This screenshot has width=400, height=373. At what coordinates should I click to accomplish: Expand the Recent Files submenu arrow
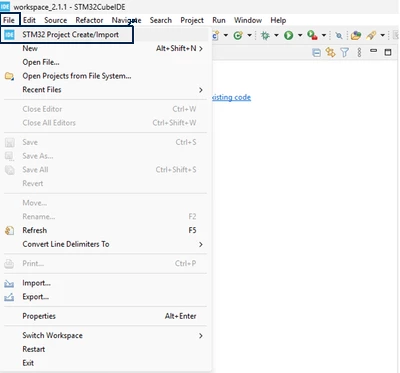click(x=201, y=90)
